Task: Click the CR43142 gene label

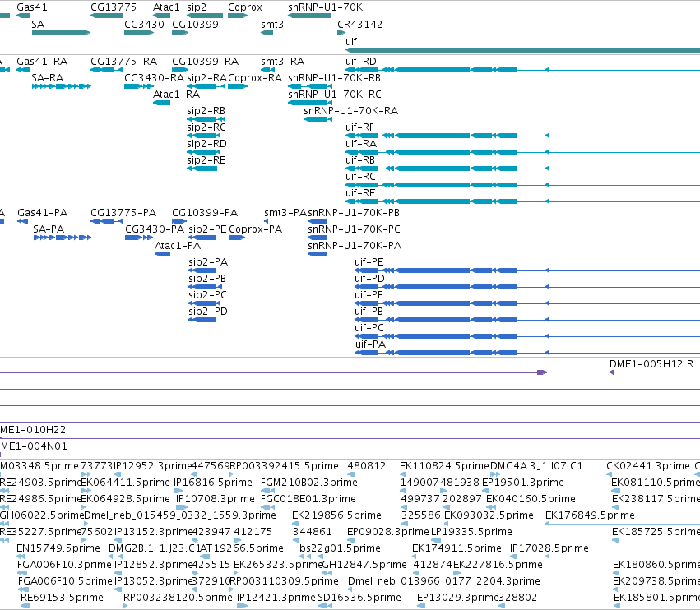Action: 359,24
